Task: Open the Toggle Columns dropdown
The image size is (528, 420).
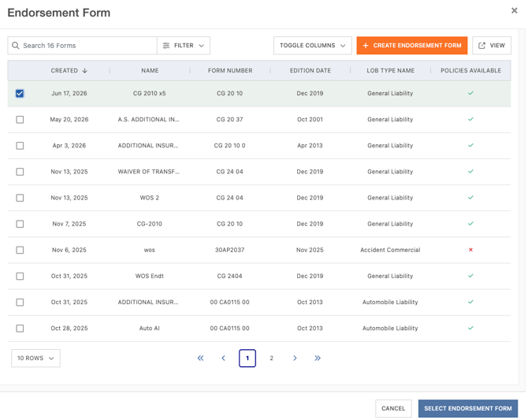Action: [313, 46]
